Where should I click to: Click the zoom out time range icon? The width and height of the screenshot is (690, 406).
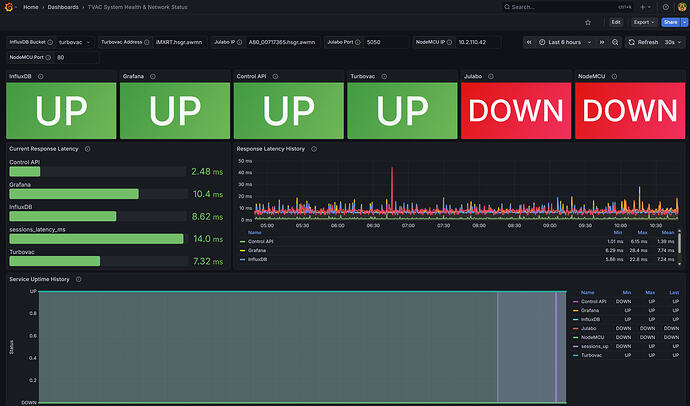[x=616, y=42]
